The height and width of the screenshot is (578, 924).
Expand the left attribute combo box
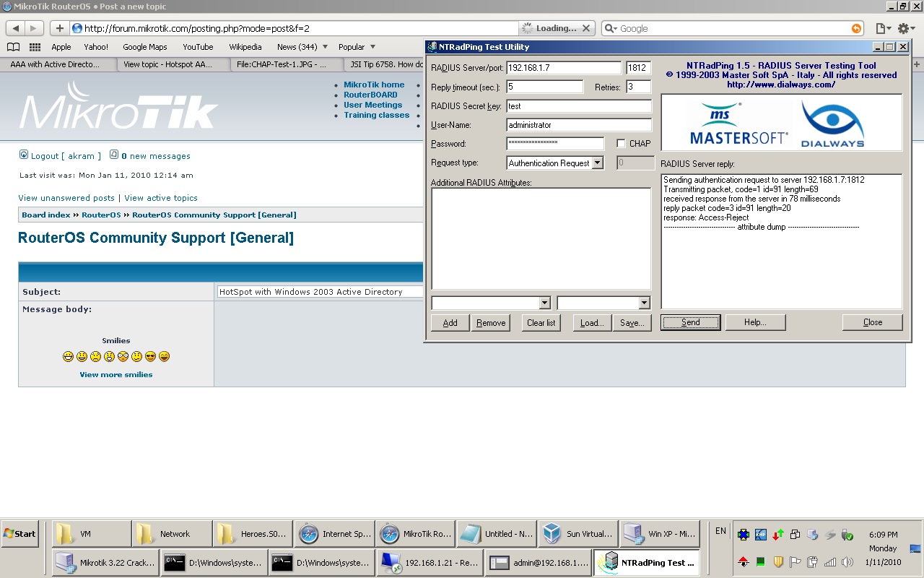[x=544, y=303]
